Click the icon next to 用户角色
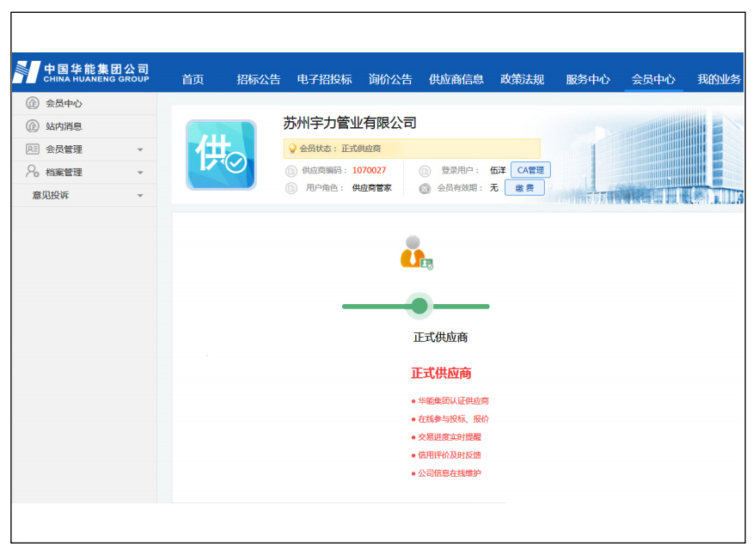This screenshot has height=560, width=753. pyautogui.click(x=291, y=188)
